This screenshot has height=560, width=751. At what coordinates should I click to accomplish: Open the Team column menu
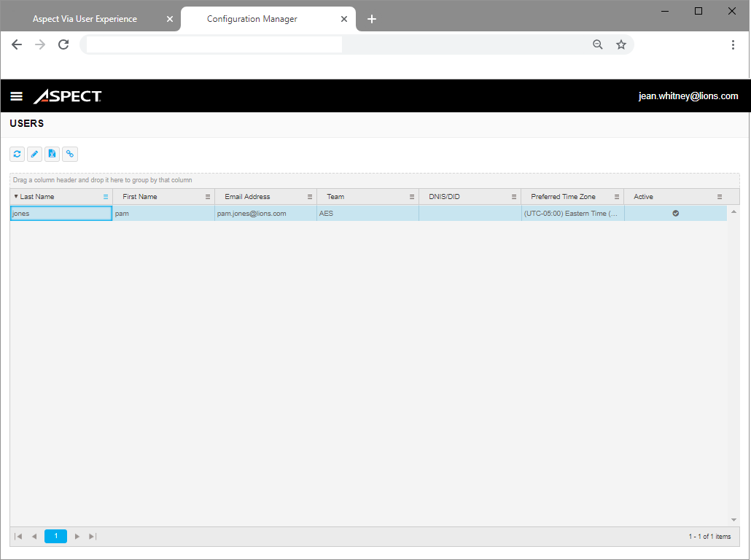coord(412,196)
